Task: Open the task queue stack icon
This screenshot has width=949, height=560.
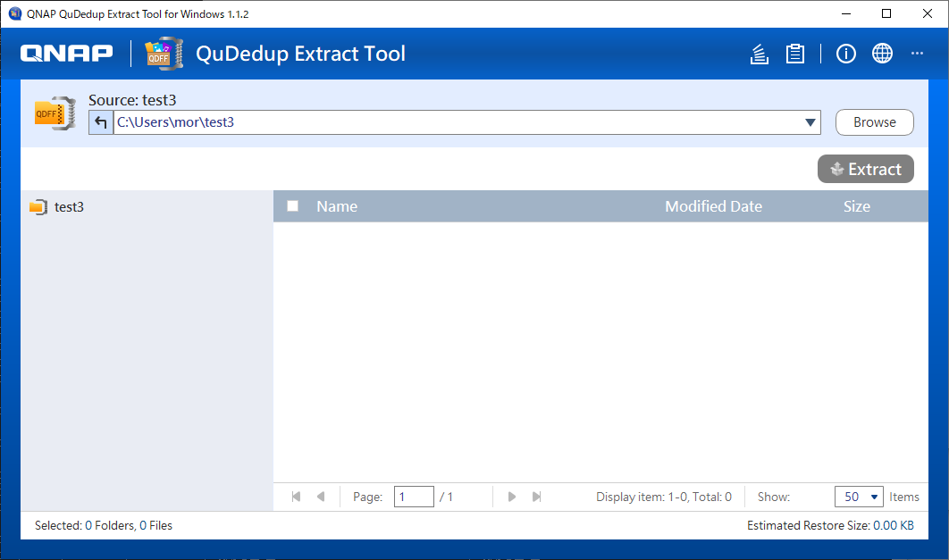Action: [759, 54]
